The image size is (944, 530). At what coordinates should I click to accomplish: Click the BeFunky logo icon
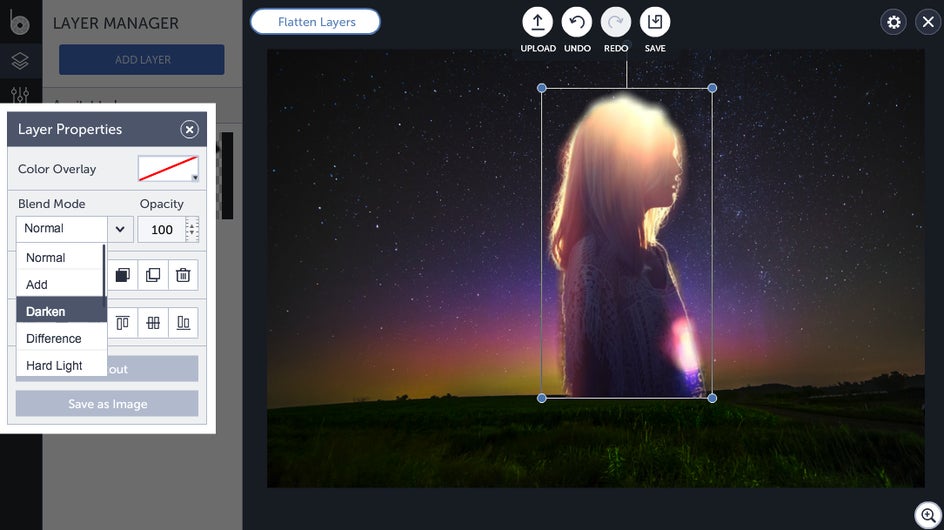click(19, 22)
